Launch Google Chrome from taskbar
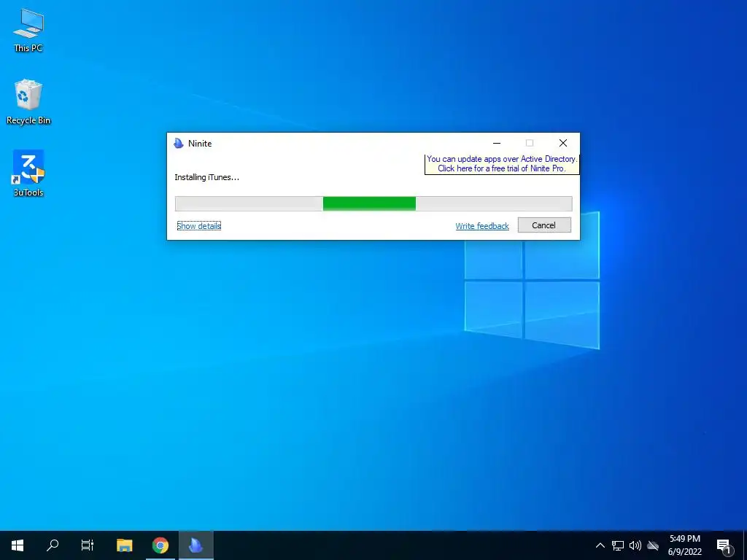 pyautogui.click(x=160, y=545)
